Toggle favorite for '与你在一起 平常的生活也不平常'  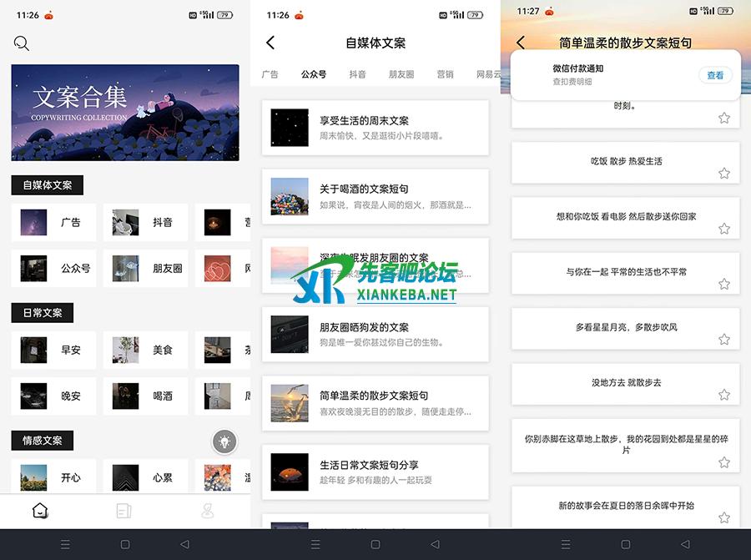pyautogui.click(x=724, y=285)
